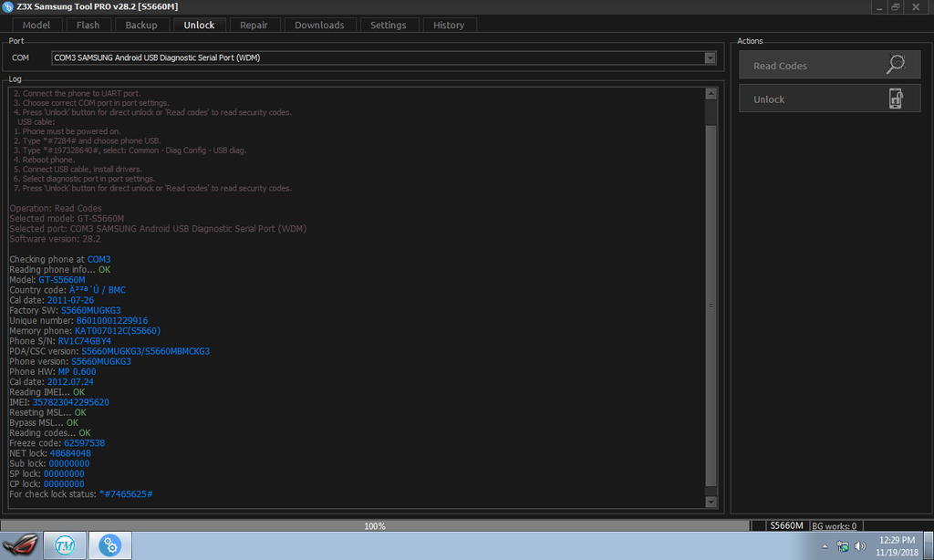Click the Unlock action button
This screenshot has width=934, height=560.
click(x=829, y=99)
